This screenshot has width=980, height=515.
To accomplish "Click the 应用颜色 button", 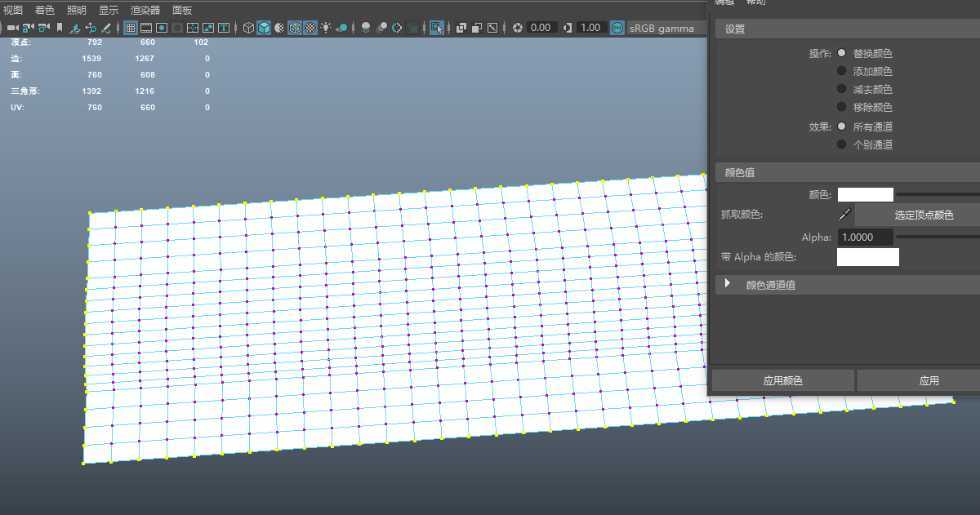I will pyautogui.click(x=783, y=380).
